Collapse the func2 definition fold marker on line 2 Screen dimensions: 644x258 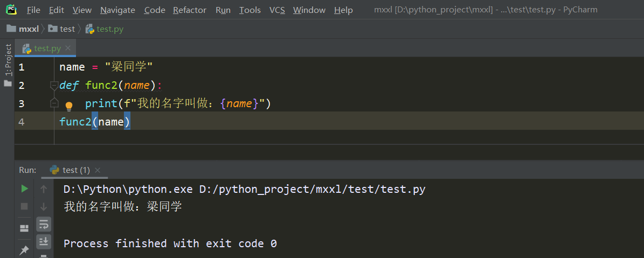click(x=54, y=85)
